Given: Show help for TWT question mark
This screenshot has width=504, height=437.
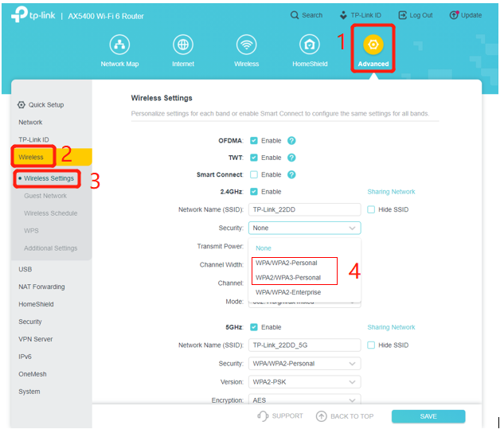Looking at the screenshot, I should pyautogui.click(x=291, y=158).
